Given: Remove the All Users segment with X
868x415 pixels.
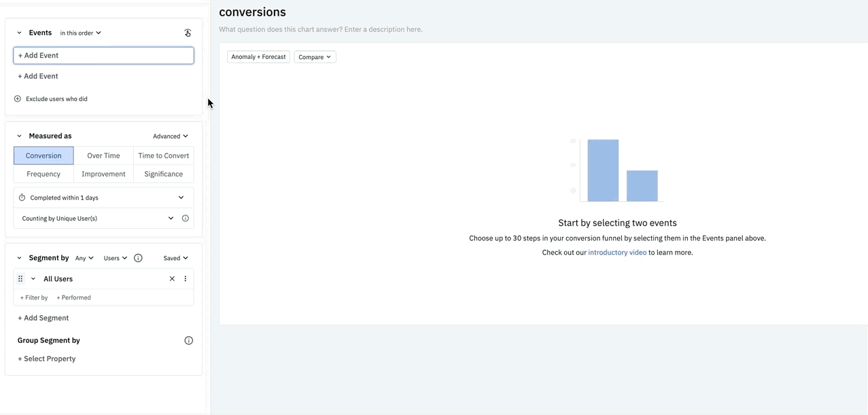Looking at the screenshot, I should (172, 279).
